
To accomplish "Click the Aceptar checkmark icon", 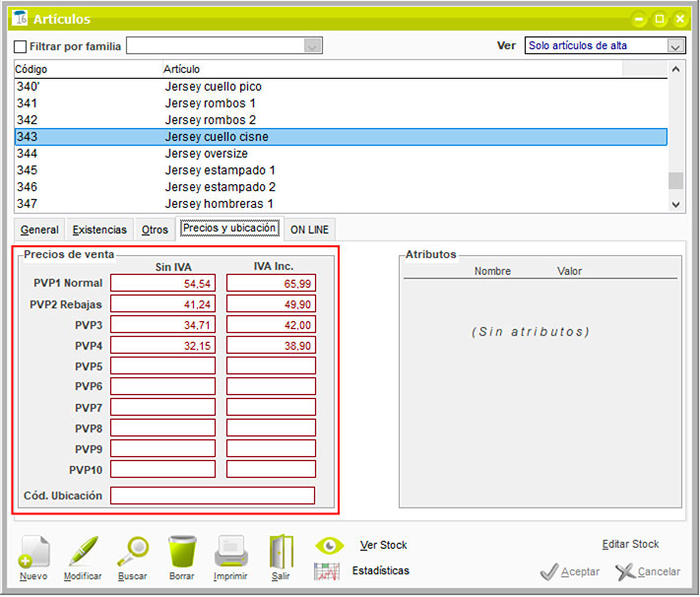I will (x=549, y=571).
